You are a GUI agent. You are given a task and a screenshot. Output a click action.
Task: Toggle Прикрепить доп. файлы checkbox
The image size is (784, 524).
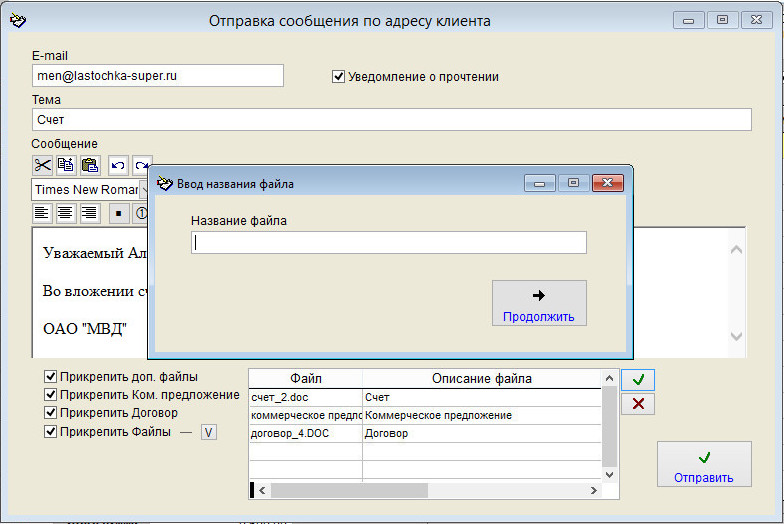coord(51,377)
